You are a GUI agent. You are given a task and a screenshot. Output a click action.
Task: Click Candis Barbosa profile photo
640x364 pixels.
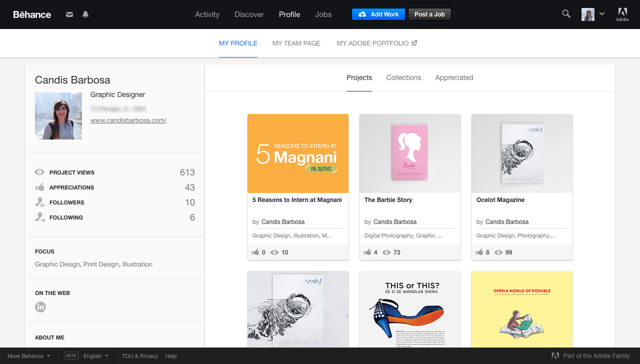tap(58, 116)
